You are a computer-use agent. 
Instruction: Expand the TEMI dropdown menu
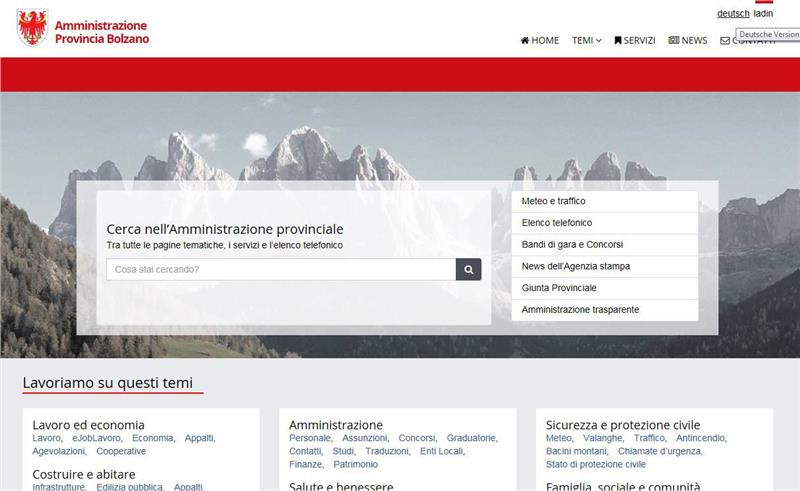586,41
